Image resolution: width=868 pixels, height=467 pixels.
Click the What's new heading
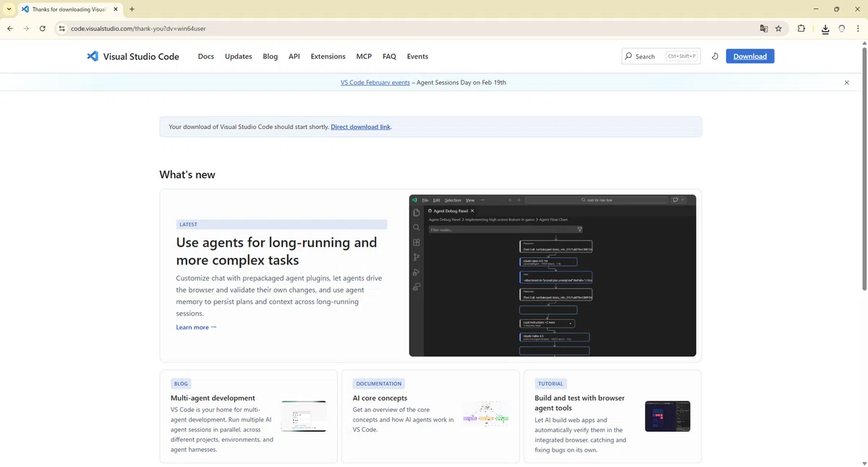pos(187,174)
